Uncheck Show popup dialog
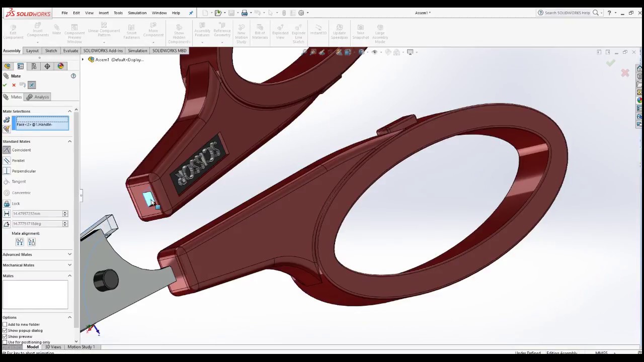This screenshot has height=362, width=644. click(x=5, y=331)
